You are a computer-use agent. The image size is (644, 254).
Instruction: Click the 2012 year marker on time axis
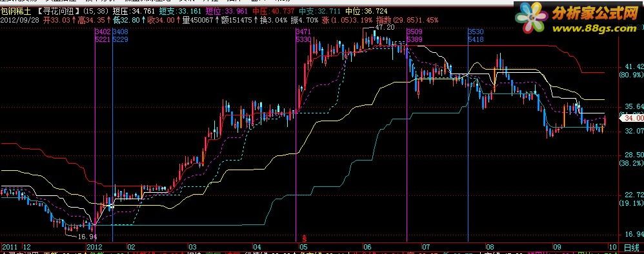pyautogui.click(x=93, y=248)
